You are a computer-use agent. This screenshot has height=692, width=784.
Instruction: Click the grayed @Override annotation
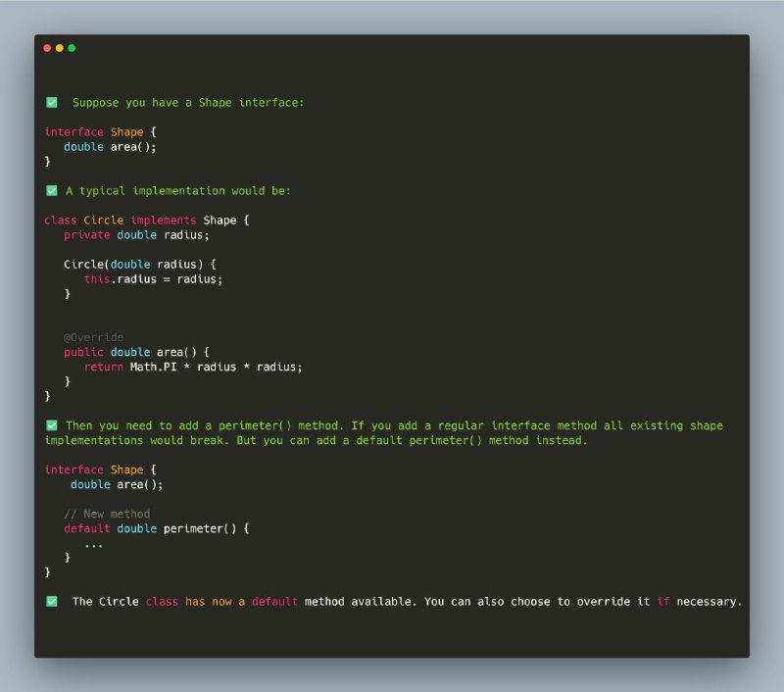point(93,337)
